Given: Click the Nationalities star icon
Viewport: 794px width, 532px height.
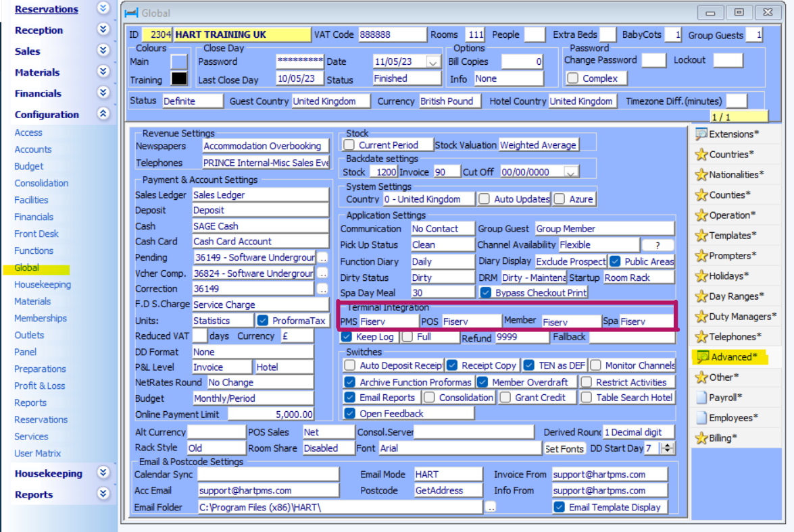Looking at the screenshot, I should pos(701,174).
